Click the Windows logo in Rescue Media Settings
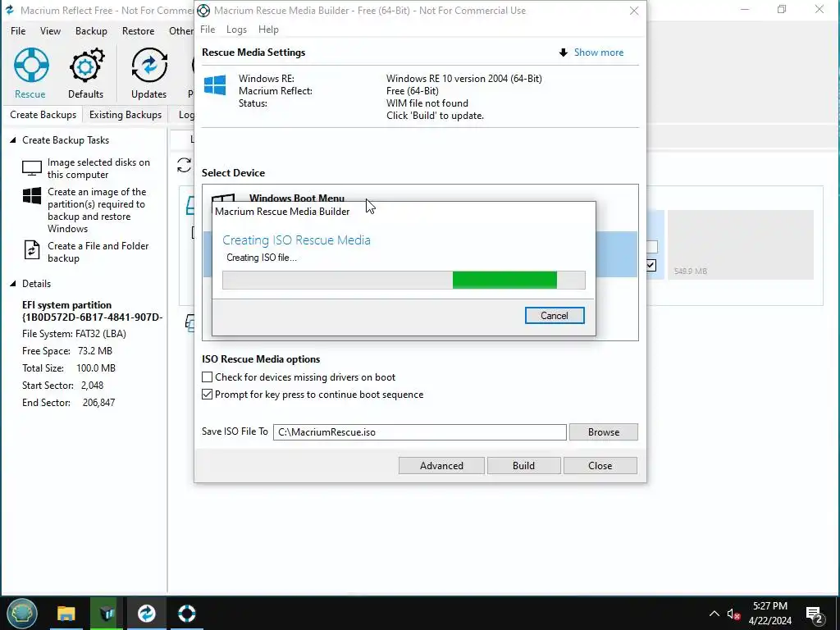The width and height of the screenshot is (840, 630). (215, 84)
